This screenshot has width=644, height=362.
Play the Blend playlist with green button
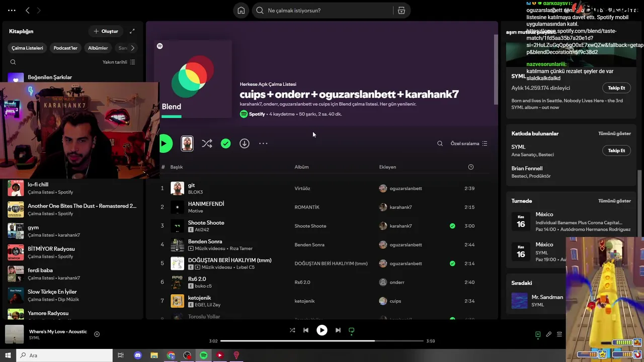(165, 144)
